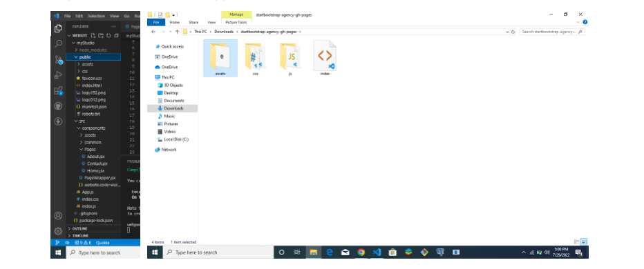Open the Extensions view in VS Code

58,90
